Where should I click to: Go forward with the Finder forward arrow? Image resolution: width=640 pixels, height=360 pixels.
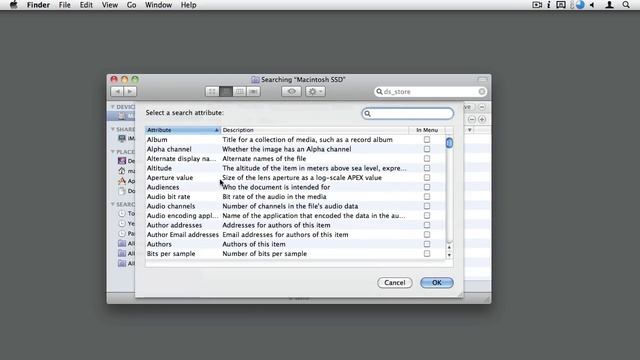tap(130, 91)
